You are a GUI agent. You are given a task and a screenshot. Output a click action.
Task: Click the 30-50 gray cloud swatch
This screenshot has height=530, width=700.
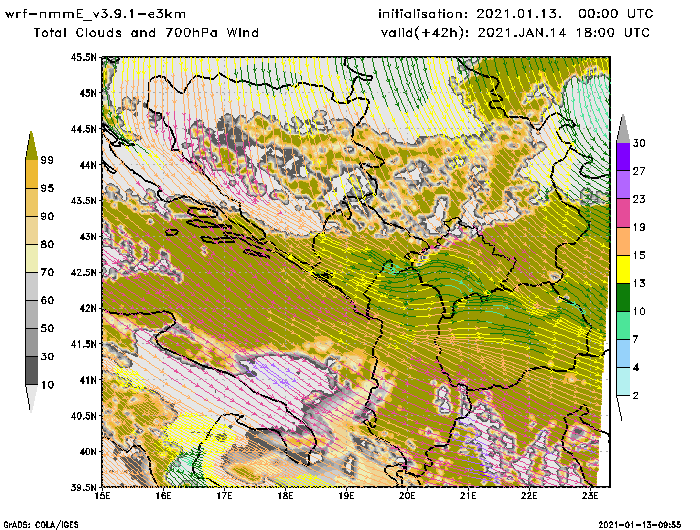(31, 342)
